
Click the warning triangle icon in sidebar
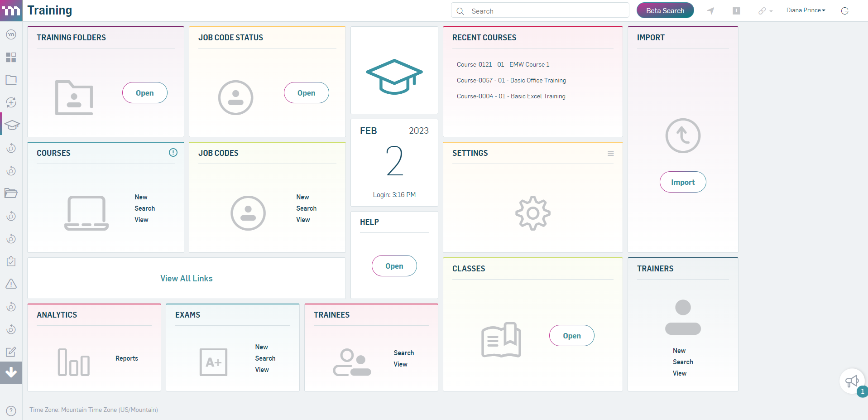coord(11,284)
